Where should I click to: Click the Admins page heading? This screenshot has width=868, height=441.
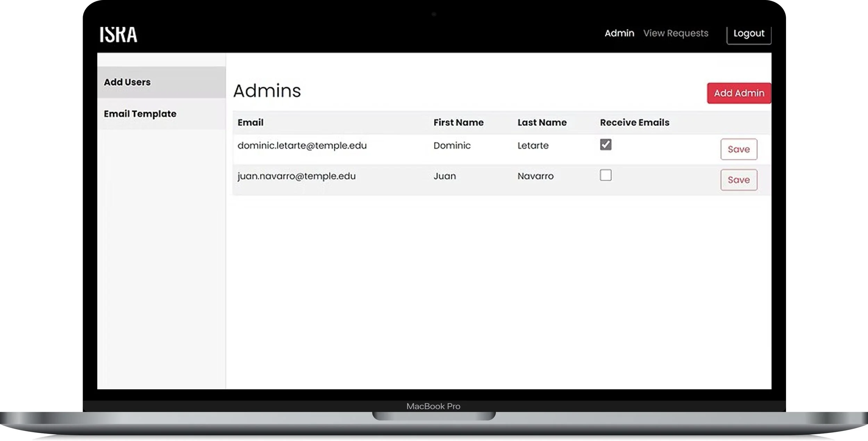click(267, 91)
